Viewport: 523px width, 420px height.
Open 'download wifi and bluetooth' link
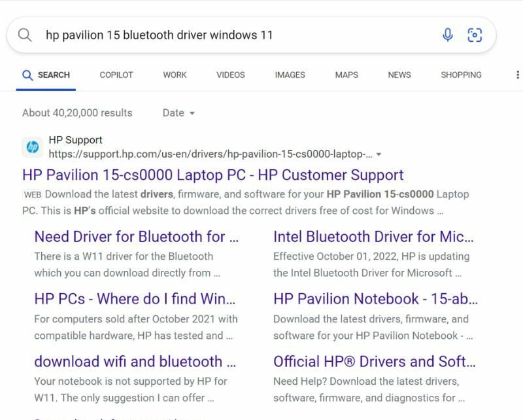pos(135,362)
